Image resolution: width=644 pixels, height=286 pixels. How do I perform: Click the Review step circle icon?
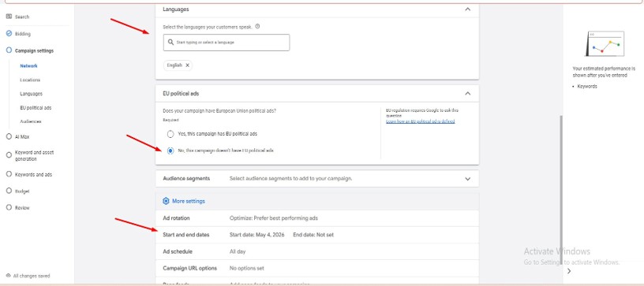(x=9, y=207)
